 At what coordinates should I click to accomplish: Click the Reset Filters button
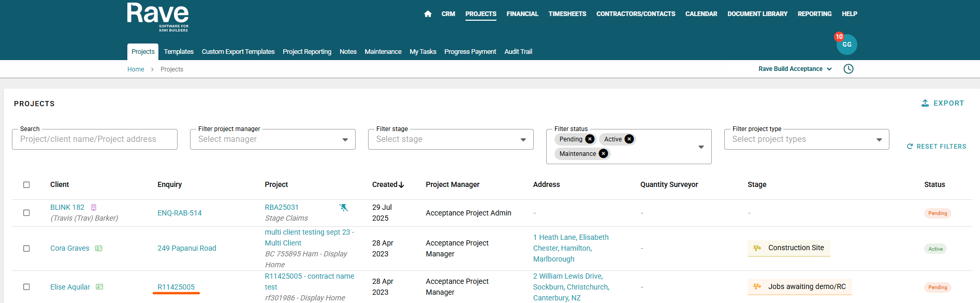(x=937, y=147)
